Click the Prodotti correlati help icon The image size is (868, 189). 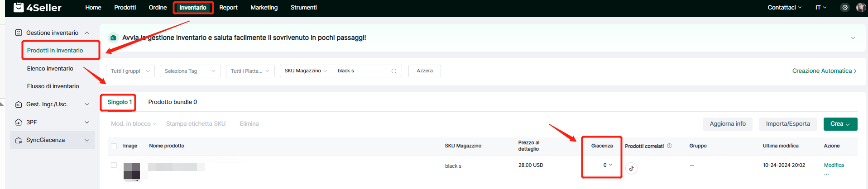point(669,146)
